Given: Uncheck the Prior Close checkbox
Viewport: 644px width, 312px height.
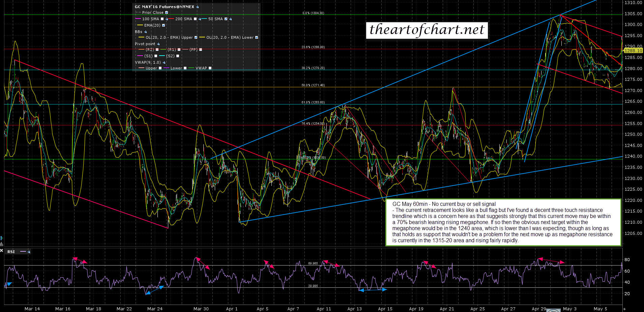Looking at the screenshot, I should tap(167, 13).
